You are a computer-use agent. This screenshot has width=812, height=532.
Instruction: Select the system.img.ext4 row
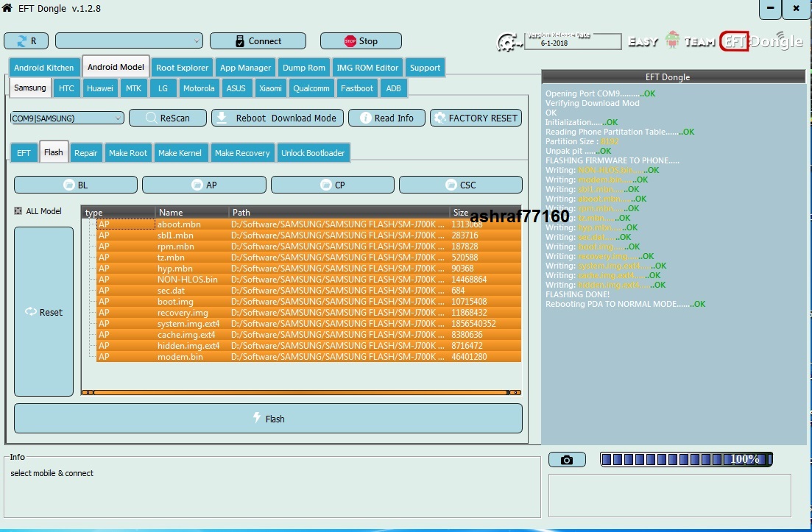point(308,324)
